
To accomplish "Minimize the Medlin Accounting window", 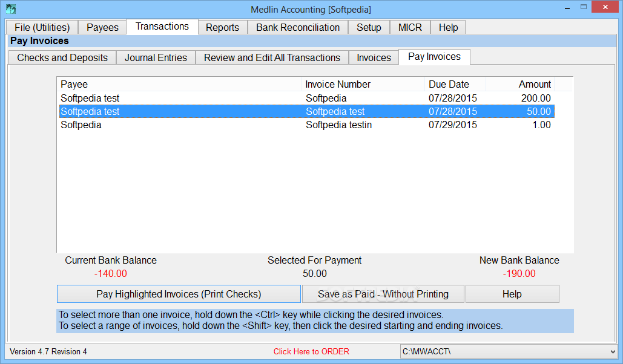I will (x=567, y=7).
